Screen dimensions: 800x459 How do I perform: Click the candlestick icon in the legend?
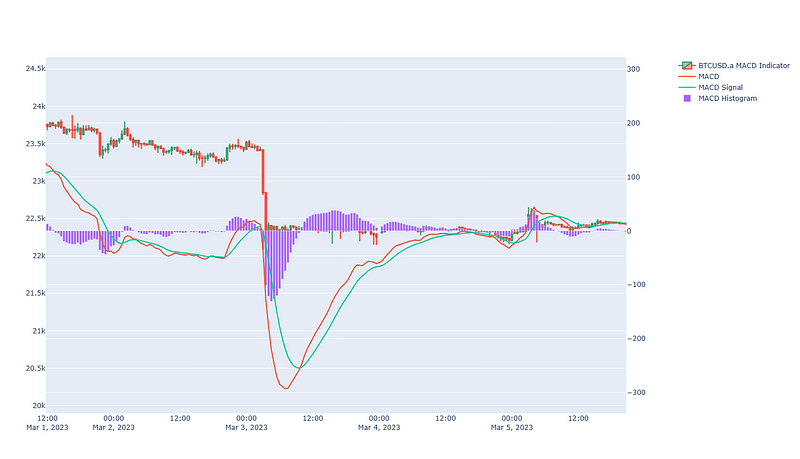click(686, 65)
